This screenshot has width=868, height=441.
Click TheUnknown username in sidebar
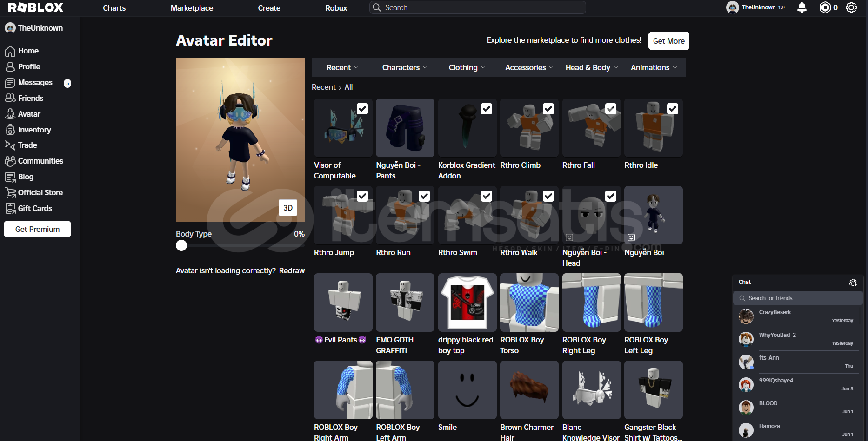[x=40, y=28]
